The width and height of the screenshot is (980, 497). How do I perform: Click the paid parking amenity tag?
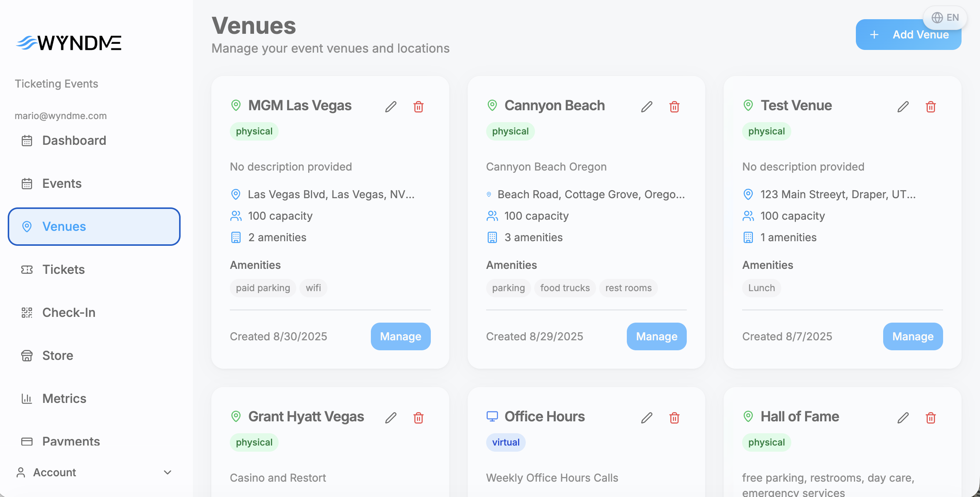[263, 288]
